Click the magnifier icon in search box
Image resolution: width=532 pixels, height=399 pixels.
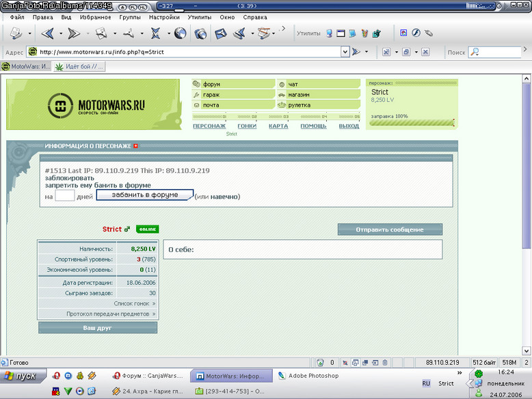point(475,52)
